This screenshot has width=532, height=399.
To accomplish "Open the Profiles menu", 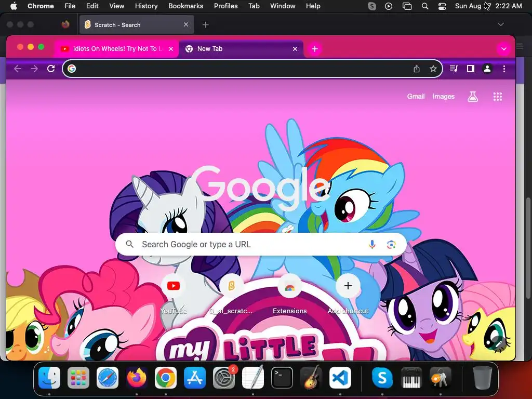I will click(225, 6).
